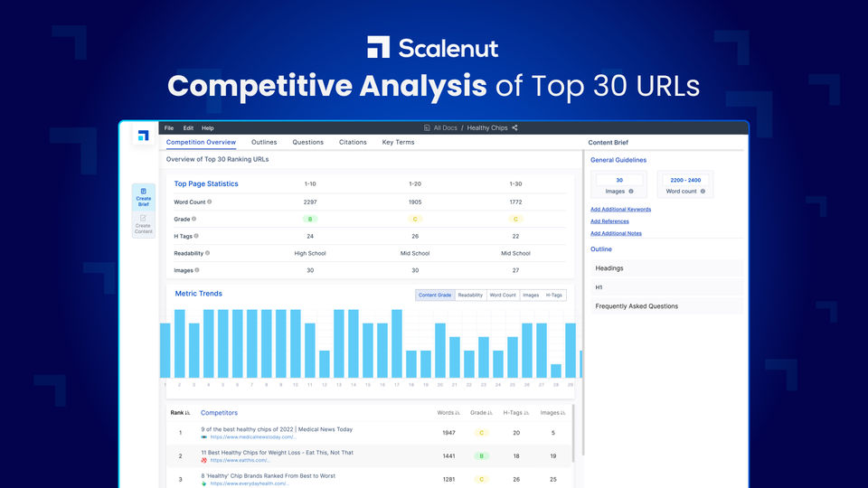The width and height of the screenshot is (868, 488).
Task: Expand the H1 outline section
Action: click(x=666, y=287)
